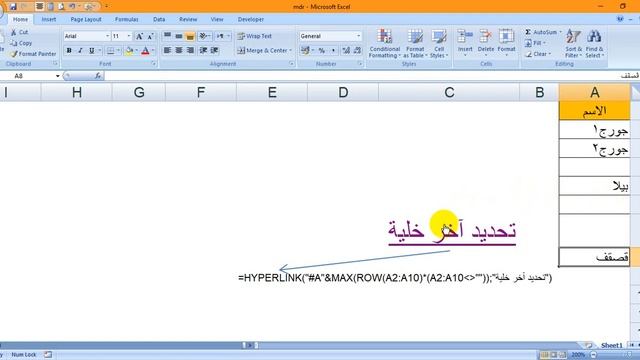Select column C header
Image resolution: width=640 pixels, height=360 pixels.
pos(449,93)
